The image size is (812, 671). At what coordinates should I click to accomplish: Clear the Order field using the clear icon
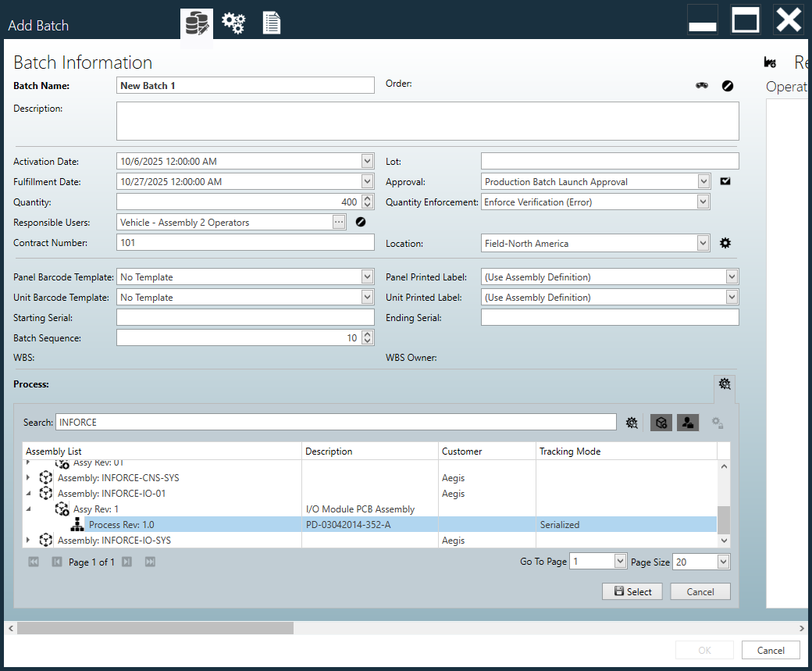tap(728, 86)
